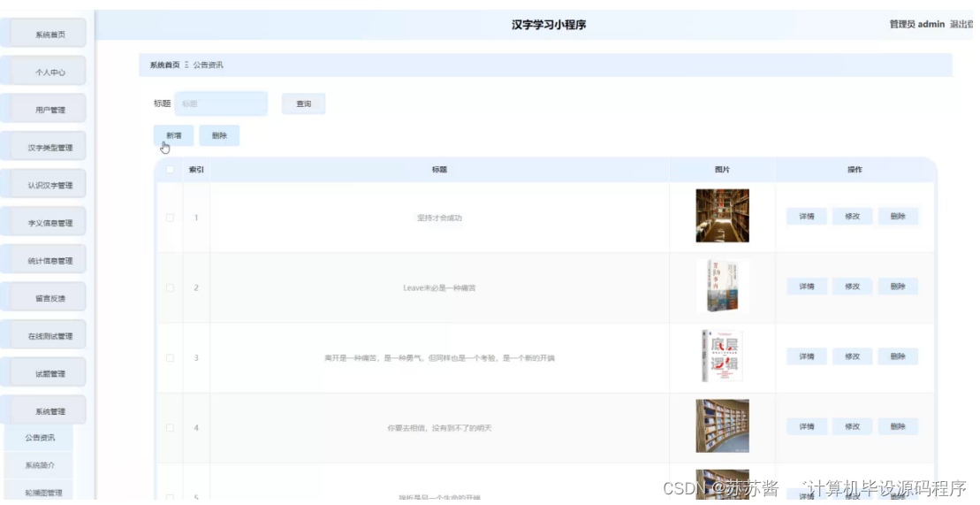Click the 新增 button
The image size is (980, 505).
tap(174, 135)
